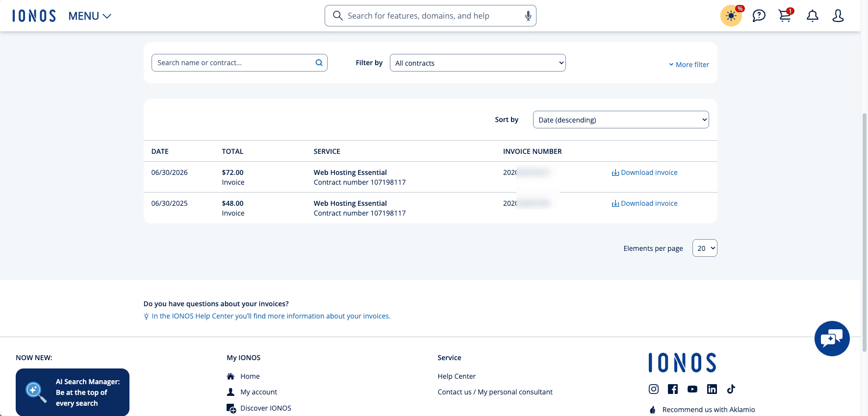
Task: Open IONOS YouTube channel
Action: (x=692, y=389)
